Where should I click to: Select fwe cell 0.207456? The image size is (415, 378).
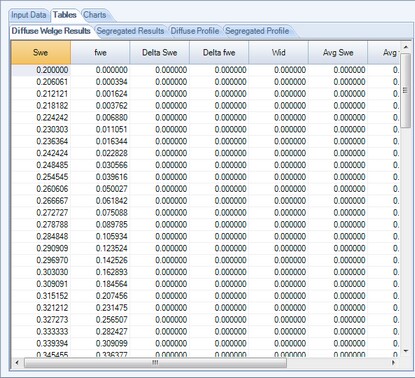point(100,296)
